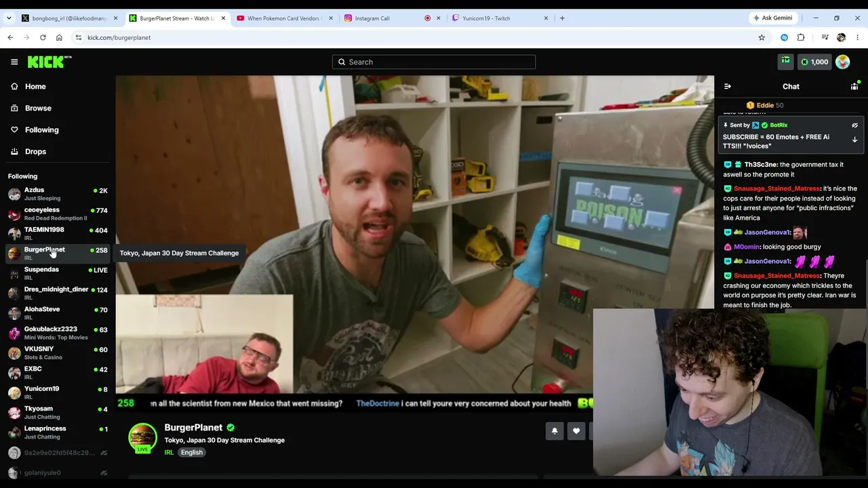868x488 pixels.
Task: Click the BurgerPlanet live avatar
Action: [x=142, y=438]
